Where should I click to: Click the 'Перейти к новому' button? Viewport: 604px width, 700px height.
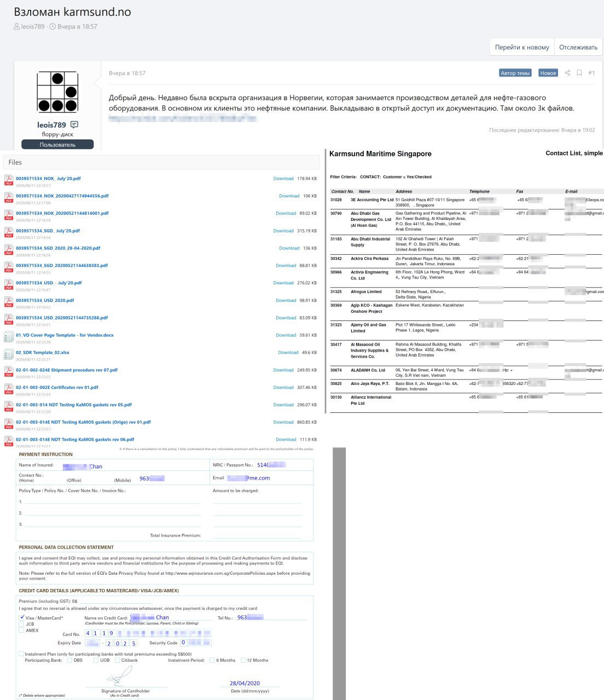[522, 47]
